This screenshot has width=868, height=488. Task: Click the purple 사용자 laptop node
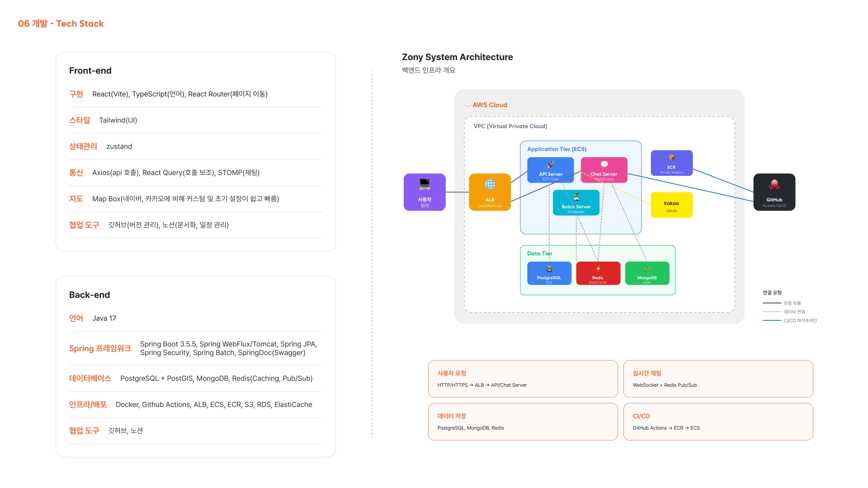click(425, 192)
